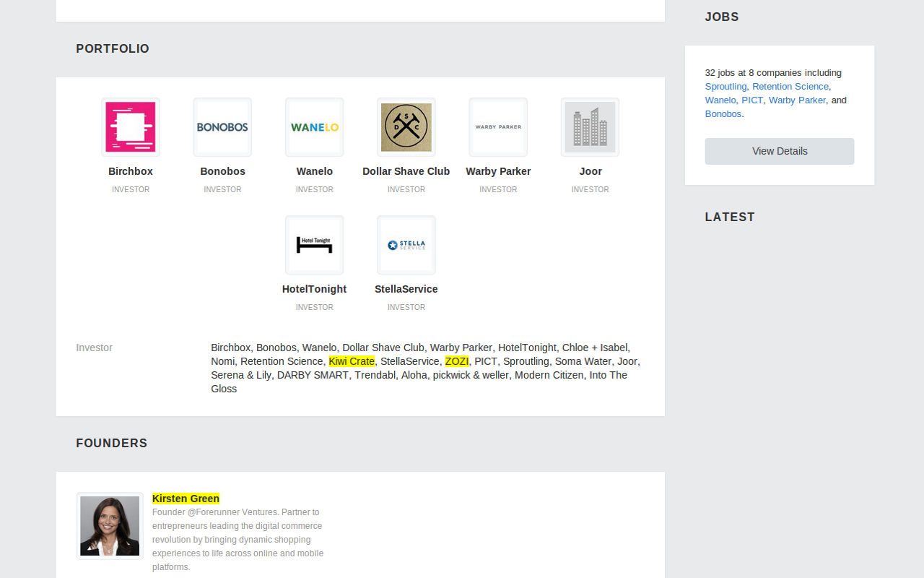Click INVESTOR label under Birchbox

pos(131,189)
